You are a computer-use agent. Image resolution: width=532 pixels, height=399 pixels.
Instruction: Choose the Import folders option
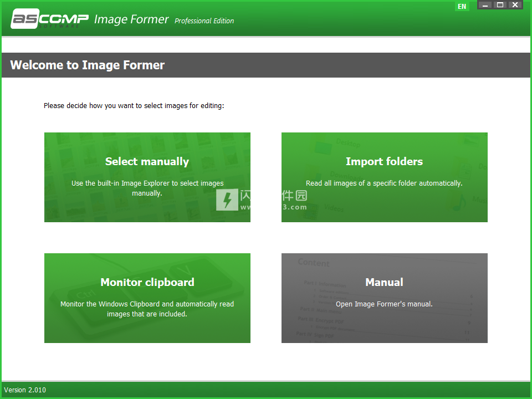pyautogui.click(x=385, y=177)
